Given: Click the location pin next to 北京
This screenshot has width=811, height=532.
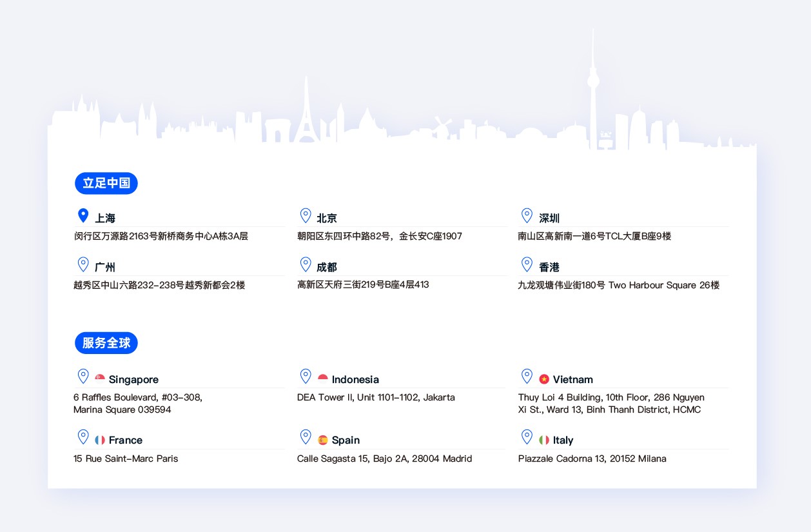Looking at the screenshot, I should pos(306,216).
